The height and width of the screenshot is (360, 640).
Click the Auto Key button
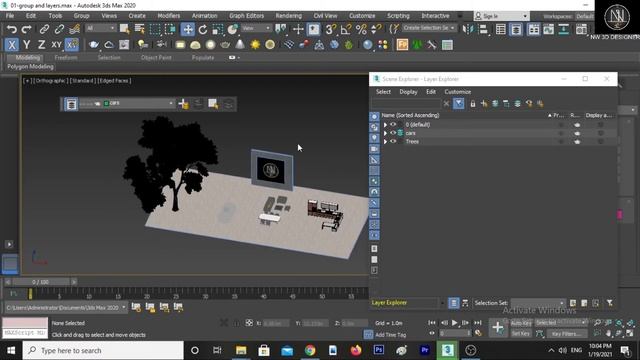(521, 323)
